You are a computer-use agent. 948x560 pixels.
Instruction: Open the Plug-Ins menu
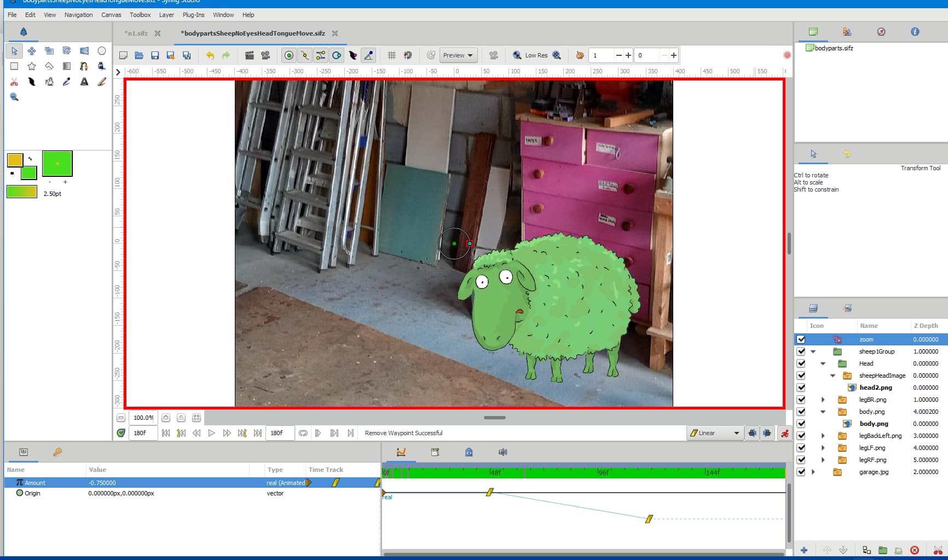click(x=193, y=15)
